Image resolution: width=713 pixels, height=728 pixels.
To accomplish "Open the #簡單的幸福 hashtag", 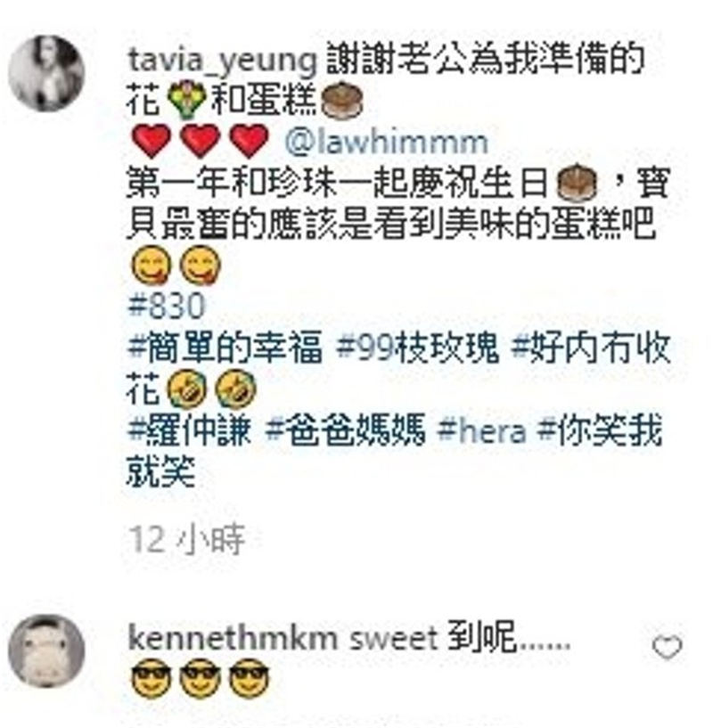I will (225, 348).
